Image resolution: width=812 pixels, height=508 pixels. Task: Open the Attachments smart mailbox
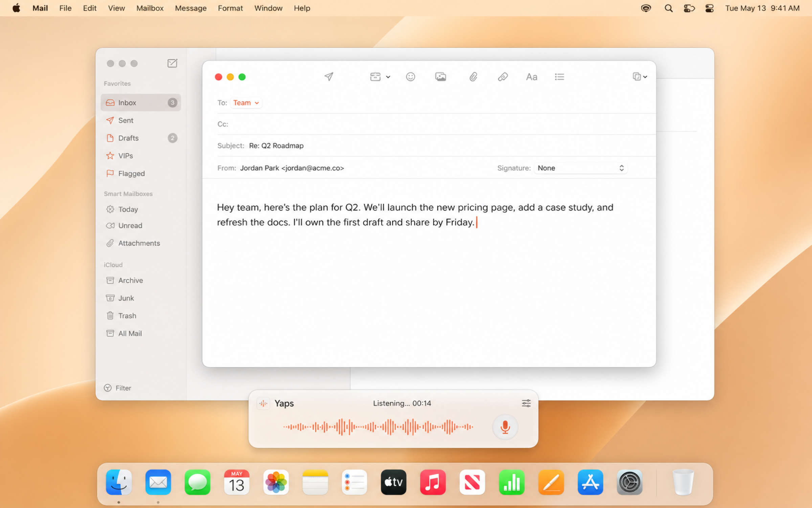(x=141, y=243)
